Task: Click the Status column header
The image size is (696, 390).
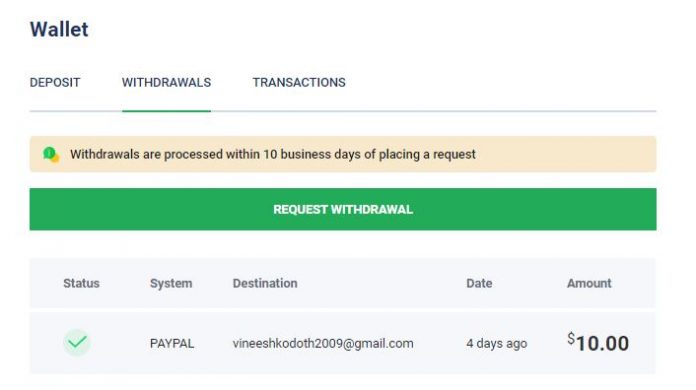Action: click(x=81, y=283)
